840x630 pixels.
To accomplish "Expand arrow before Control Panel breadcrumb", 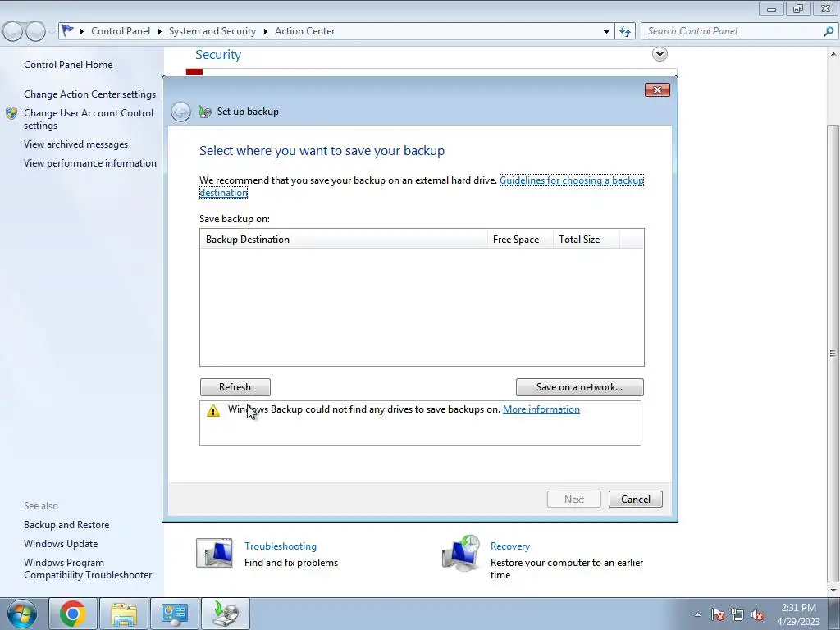I will [82, 32].
